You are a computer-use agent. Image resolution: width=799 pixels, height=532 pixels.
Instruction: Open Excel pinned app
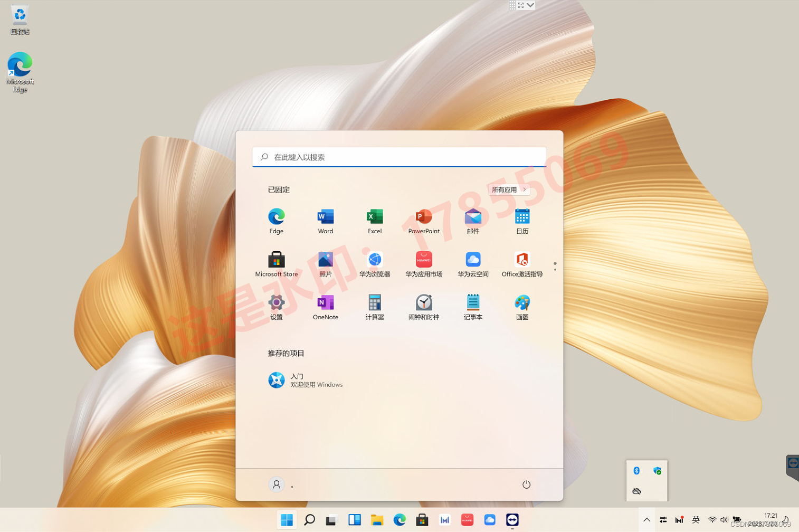click(374, 221)
